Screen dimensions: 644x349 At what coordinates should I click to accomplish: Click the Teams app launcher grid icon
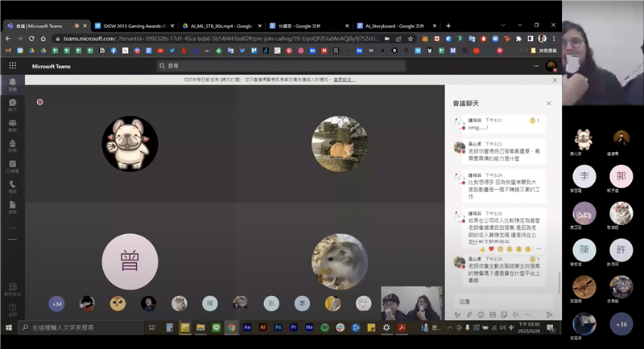[12, 66]
